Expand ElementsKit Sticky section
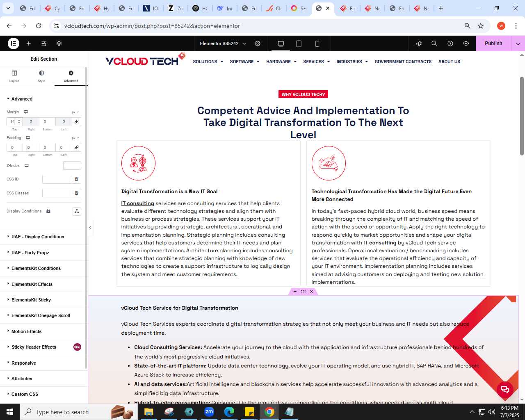The width and height of the screenshot is (525, 420). point(43,300)
